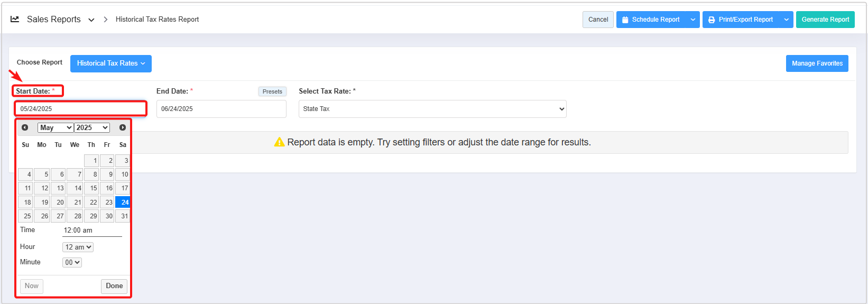Click the Cancel button
This screenshot has height=304, width=868.
point(598,20)
